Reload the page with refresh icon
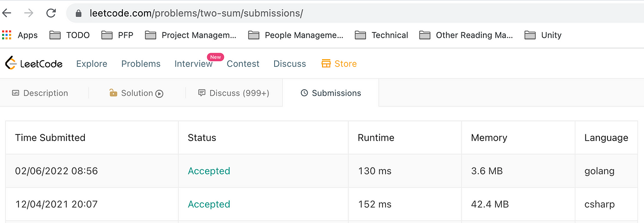The height and width of the screenshot is (223, 644). click(51, 13)
